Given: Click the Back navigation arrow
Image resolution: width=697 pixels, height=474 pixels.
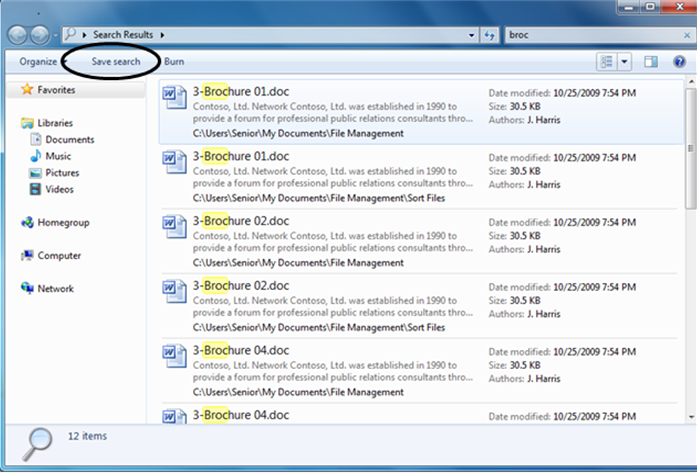Looking at the screenshot, I should point(17,35).
